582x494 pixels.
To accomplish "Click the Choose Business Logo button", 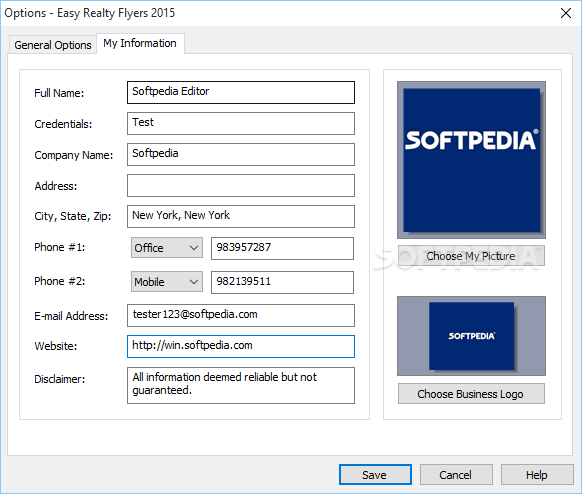I will coord(471,394).
